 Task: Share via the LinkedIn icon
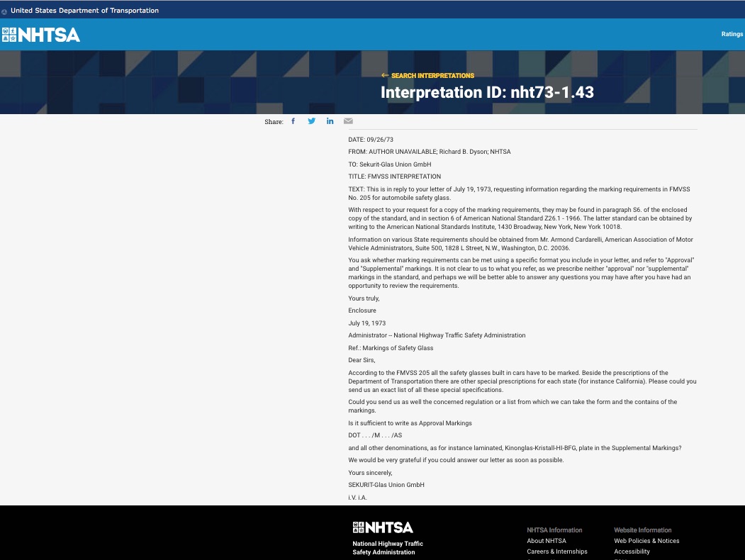click(x=330, y=121)
